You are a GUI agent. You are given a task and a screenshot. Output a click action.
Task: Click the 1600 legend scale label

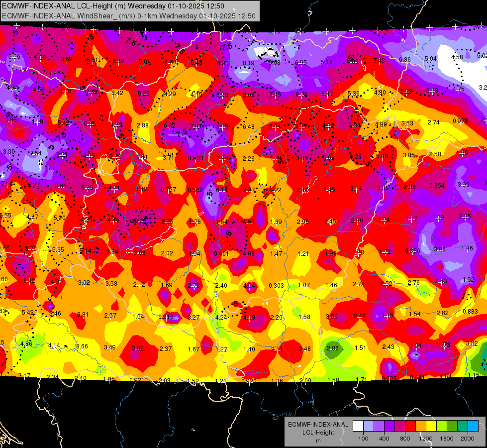[447, 439]
